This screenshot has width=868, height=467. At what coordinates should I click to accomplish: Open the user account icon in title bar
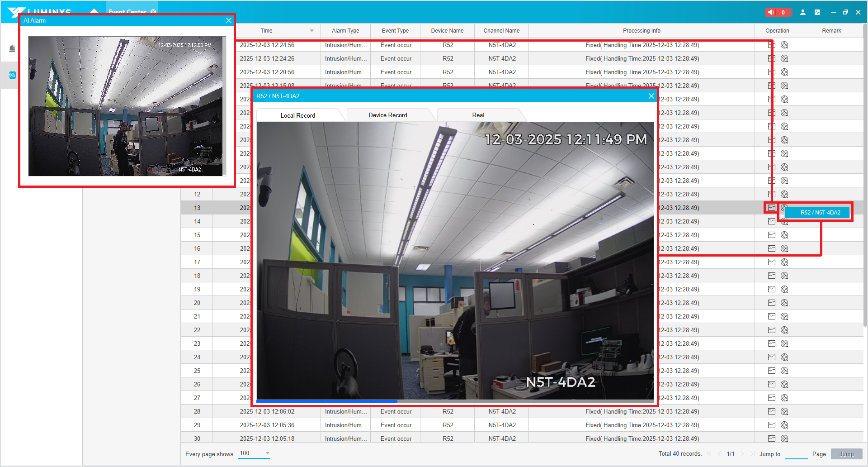(803, 12)
